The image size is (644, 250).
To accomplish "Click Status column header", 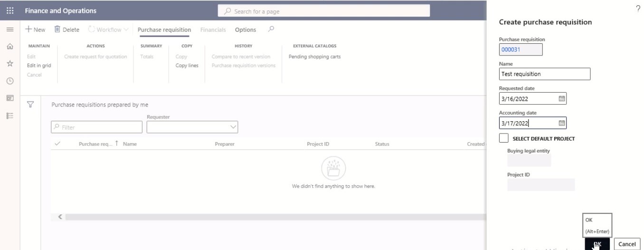I will coord(382,144).
